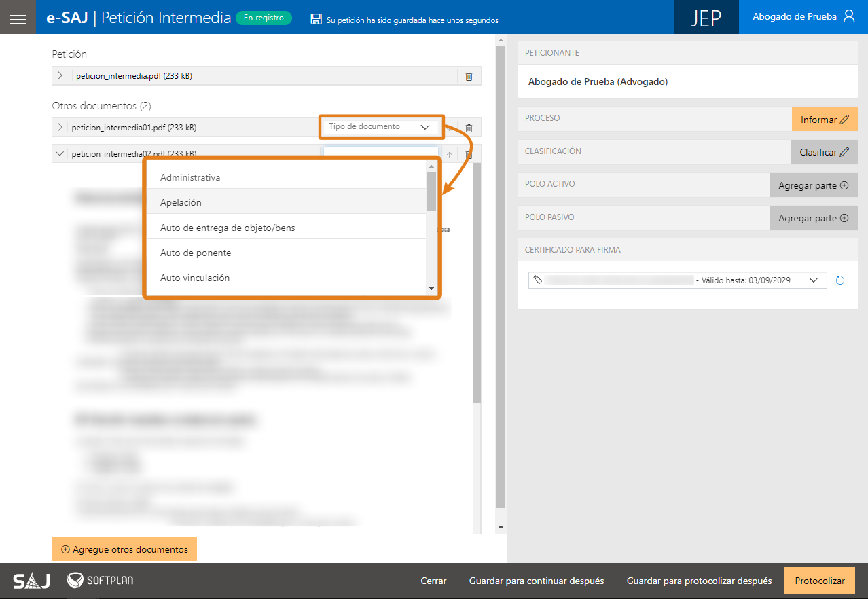
Task: Delete peticion_intermedia02.pdf with trash icon
Action: 469,154
